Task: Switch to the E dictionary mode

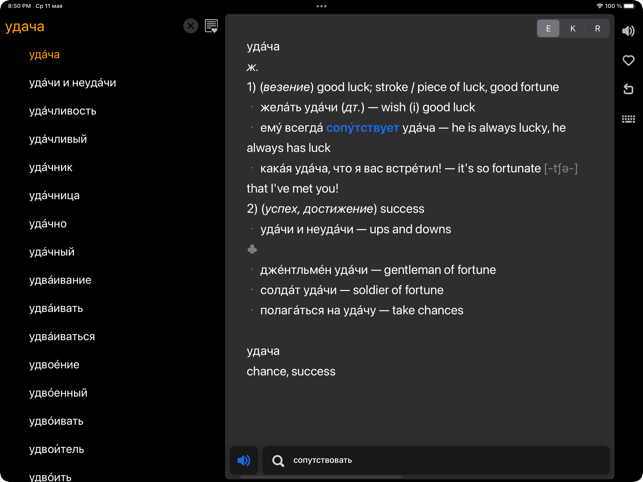Action: pos(548,29)
